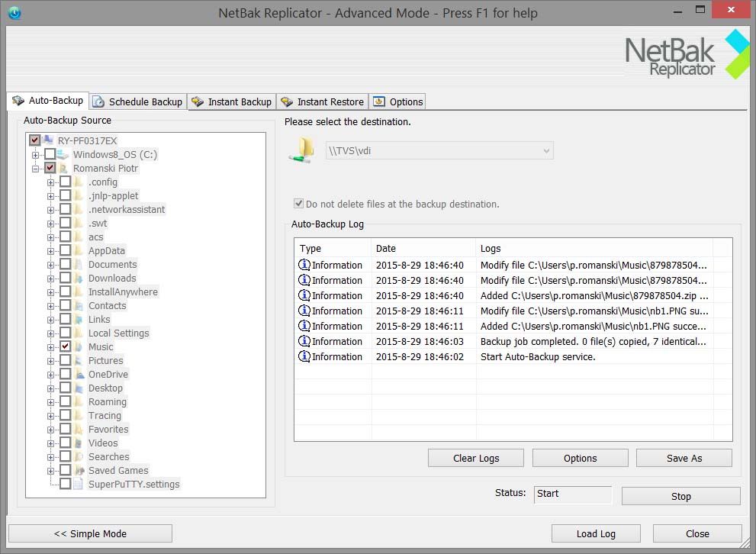Viewport: 756px width, 554px height.
Task: Click the Romanski Piotr user folder icon
Action: tap(63, 169)
